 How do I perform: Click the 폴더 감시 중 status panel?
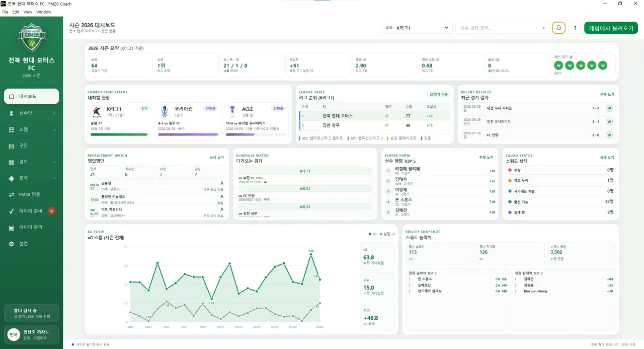[x=31, y=313]
